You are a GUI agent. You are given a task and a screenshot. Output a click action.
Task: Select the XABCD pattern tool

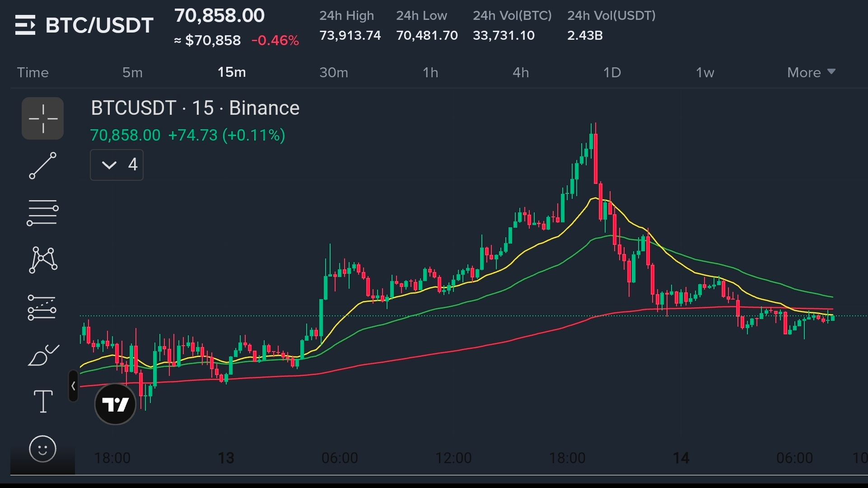[x=43, y=260]
